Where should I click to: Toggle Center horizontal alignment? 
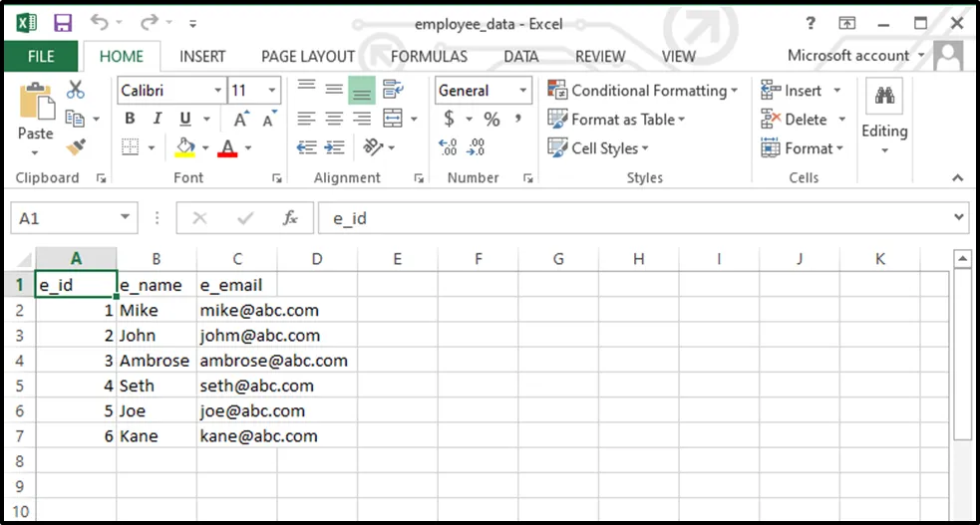334,120
